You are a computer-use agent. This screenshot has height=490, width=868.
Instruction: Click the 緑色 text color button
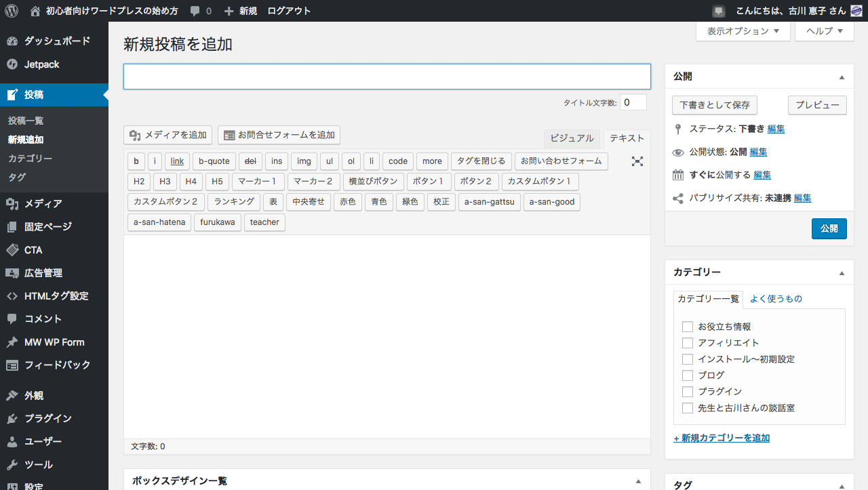(x=410, y=202)
